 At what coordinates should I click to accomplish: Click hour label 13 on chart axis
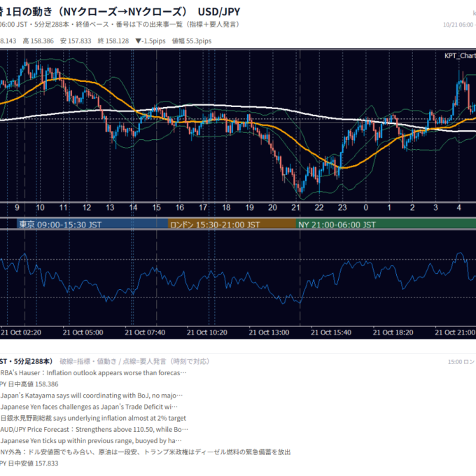[110, 208]
